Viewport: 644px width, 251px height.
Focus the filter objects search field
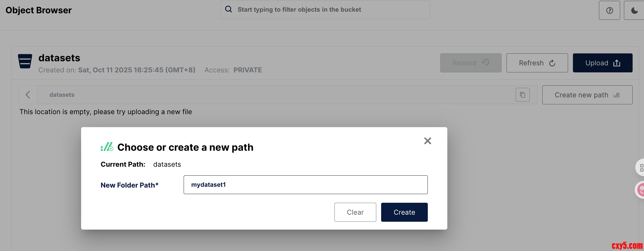tap(326, 10)
